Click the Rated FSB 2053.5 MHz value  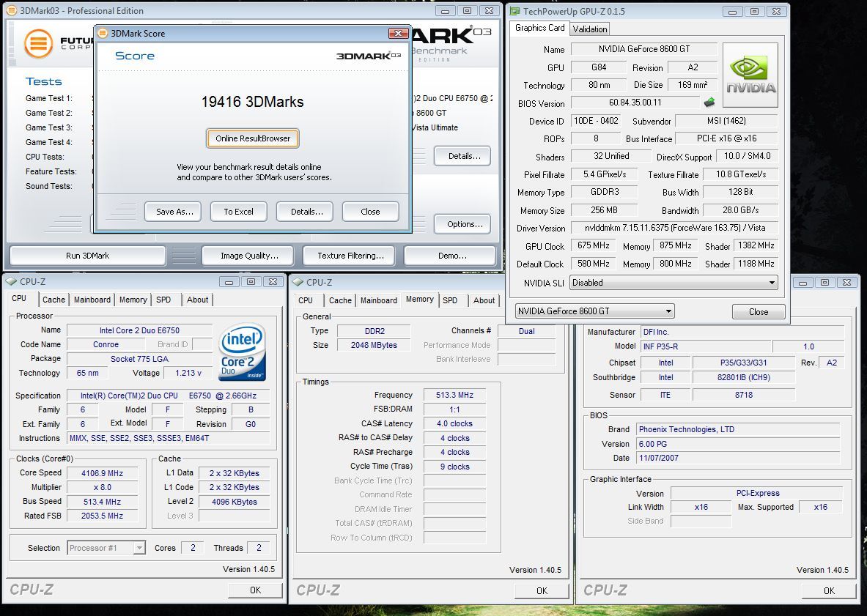click(x=102, y=516)
